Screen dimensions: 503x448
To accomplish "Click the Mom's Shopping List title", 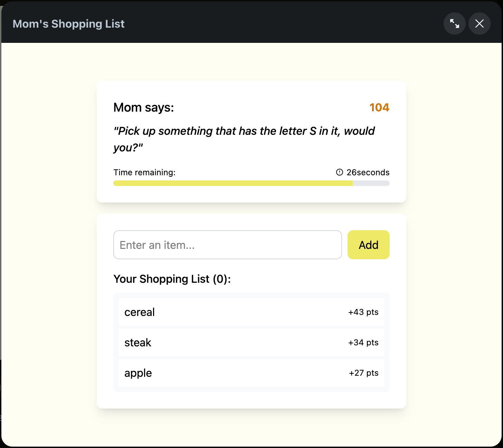I will pyautogui.click(x=68, y=24).
